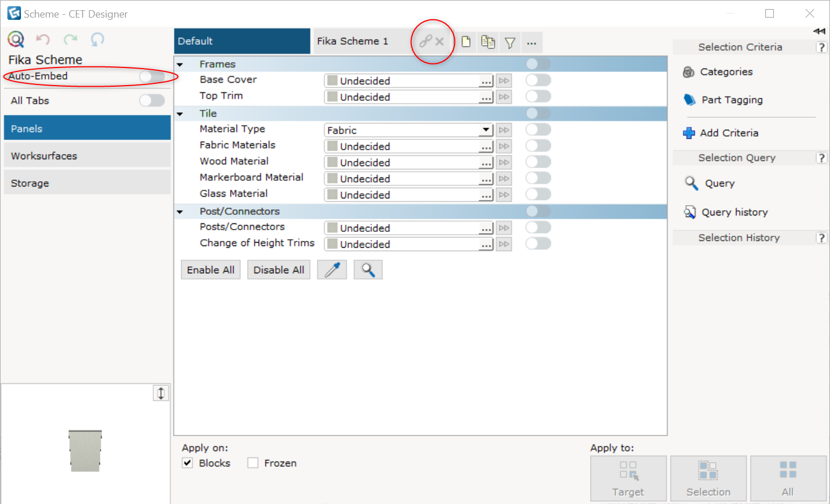This screenshot has height=504, width=830.
Task: Click the Top Trim color swatch
Action: [x=332, y=97]
